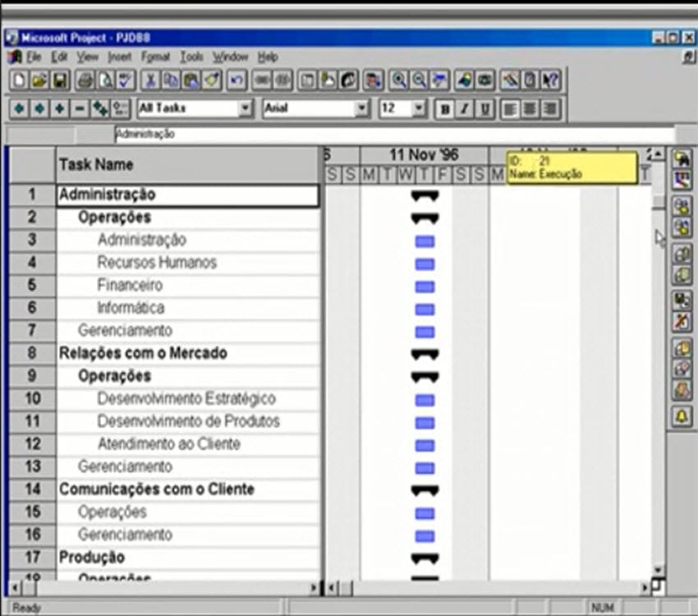Open the Tools menu
Screen dimensions: 698x616
(191, 57)
